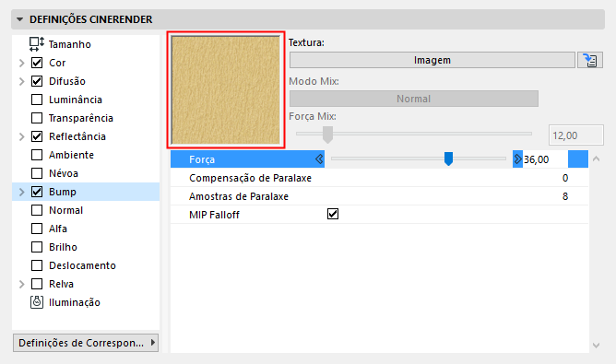Select the Iluminação item label
Image resolution: width=616 pixels, height=364 pixels.
coord(75,302)
